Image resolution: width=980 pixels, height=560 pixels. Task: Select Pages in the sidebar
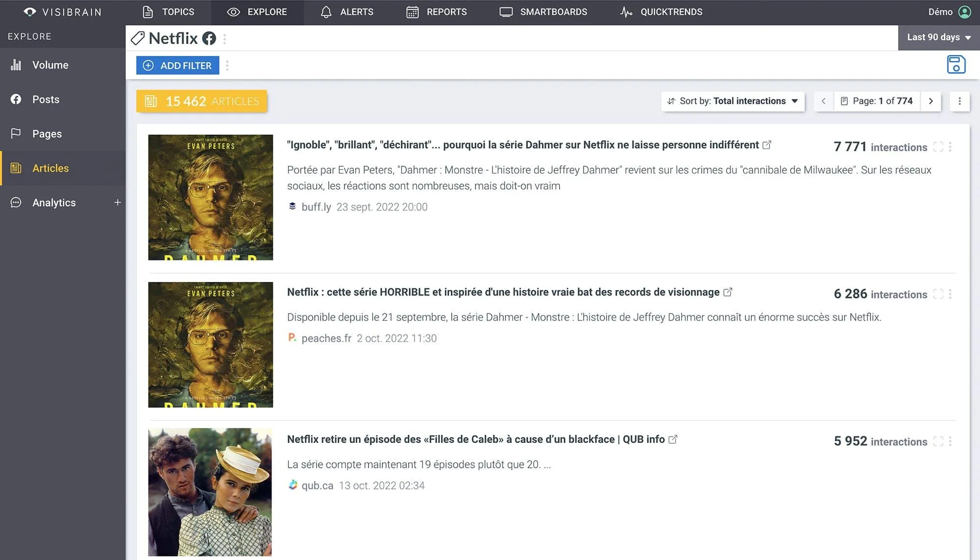(63, 133)
